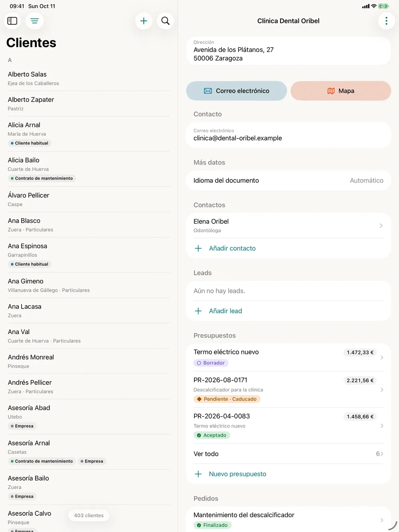The width and height of the screenshot is (399, 532).
Task: Select client Andrés Monreal
Action: pyautogui.click(x=89, y=361)
